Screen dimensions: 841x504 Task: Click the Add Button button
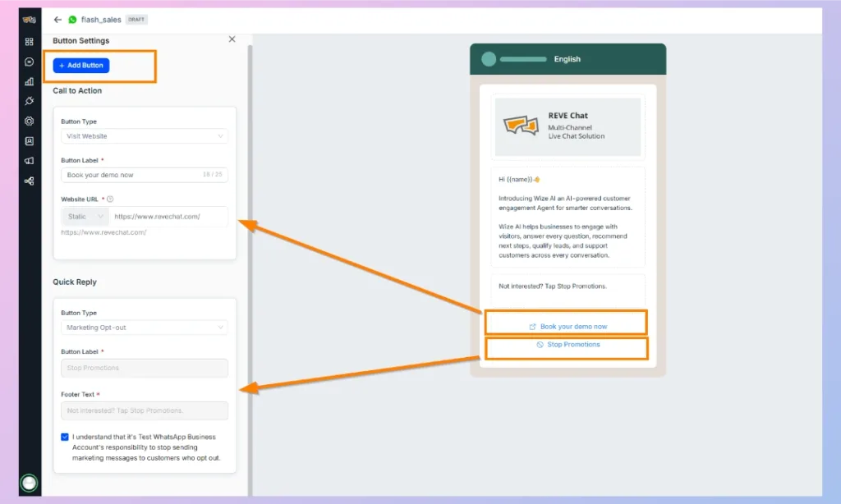coord(81,66)
